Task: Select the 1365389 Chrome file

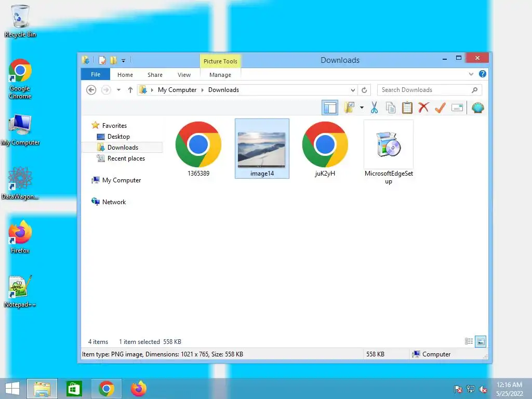Action: (198, 149)
